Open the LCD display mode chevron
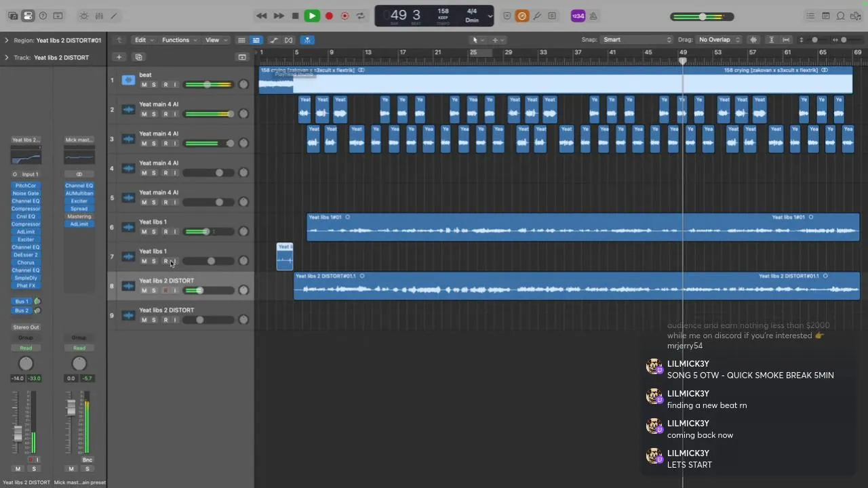868x488 pixels. 490,16
